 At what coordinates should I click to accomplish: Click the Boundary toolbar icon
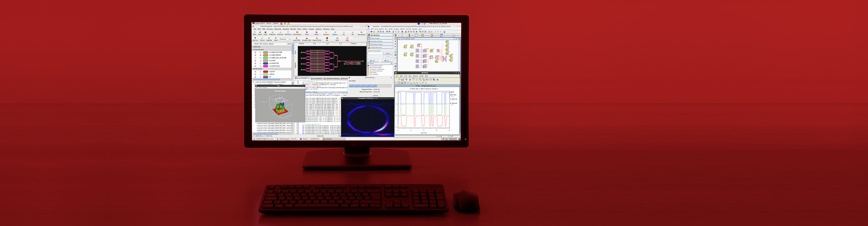362,33
